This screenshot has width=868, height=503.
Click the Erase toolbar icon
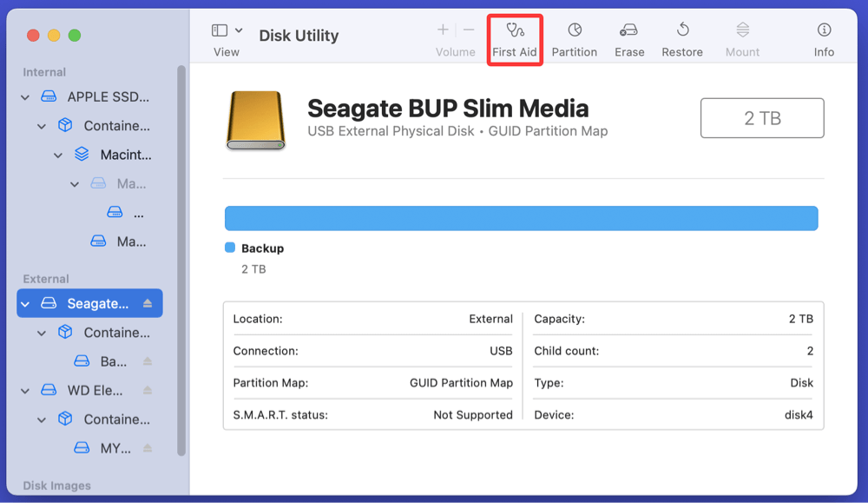point(629,40)
